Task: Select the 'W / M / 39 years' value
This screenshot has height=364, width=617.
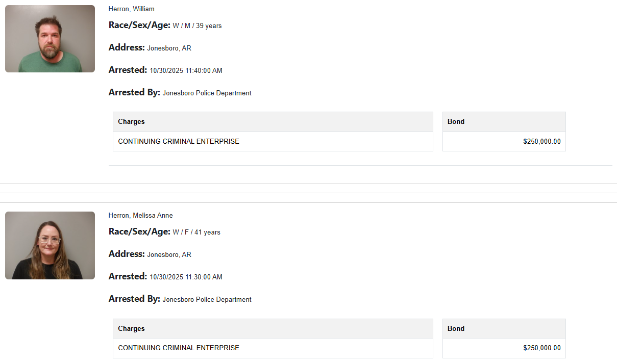Action: click(x=197, y=25)
